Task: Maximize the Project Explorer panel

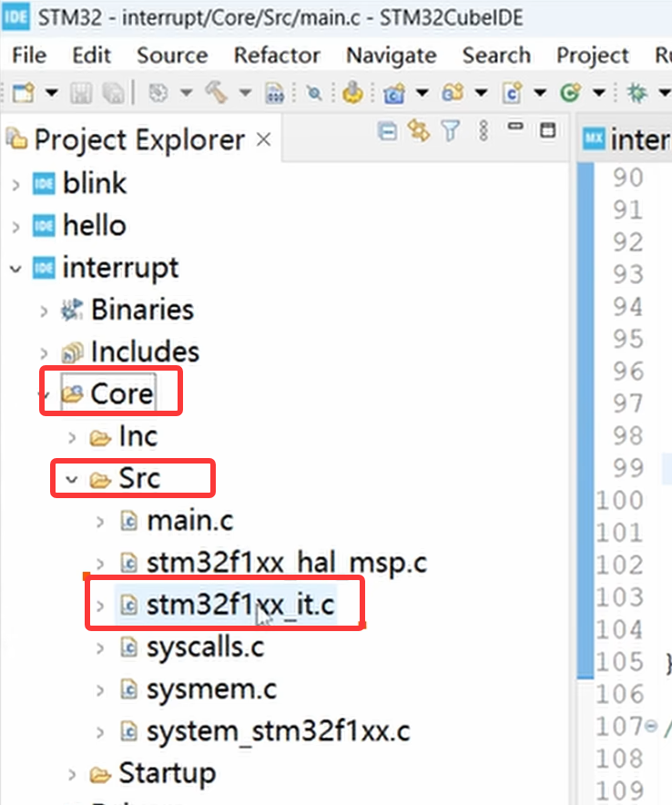Action: (x=548, y=130)
